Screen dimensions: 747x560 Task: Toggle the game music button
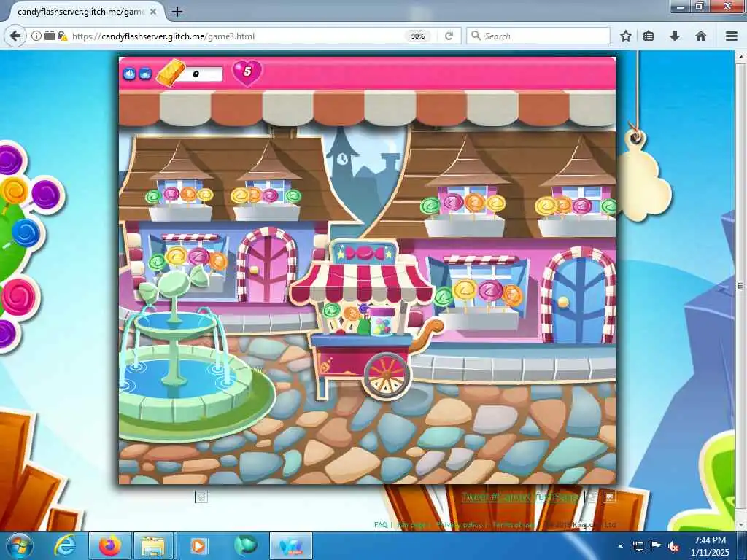(145, 74)
